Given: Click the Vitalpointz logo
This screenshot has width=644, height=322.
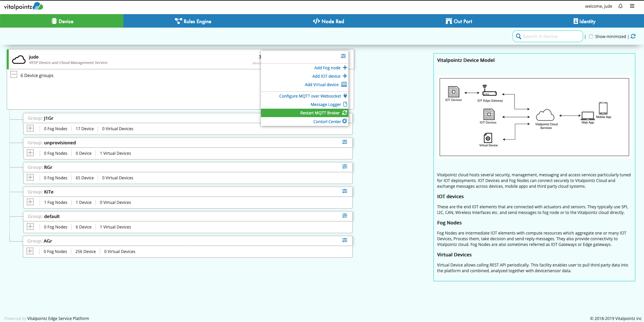Looking at the screenshot, I should (24, 6).
